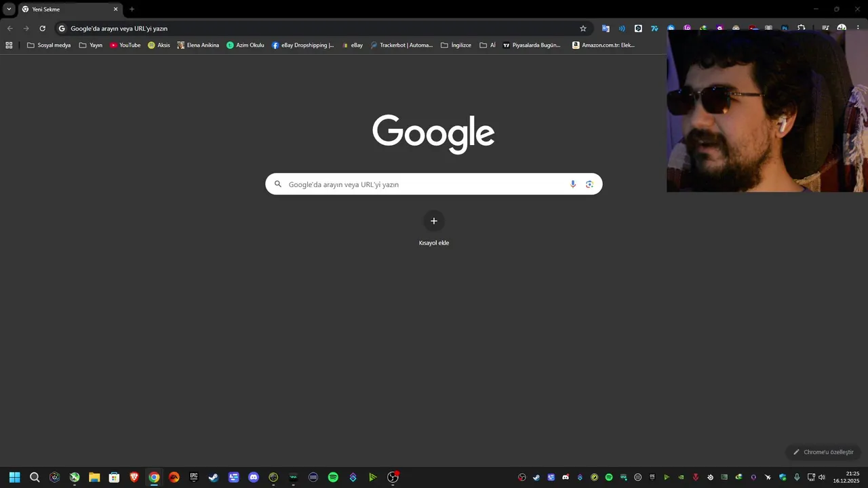Open the Amazon.com.tr bookmark

(604, 45)
